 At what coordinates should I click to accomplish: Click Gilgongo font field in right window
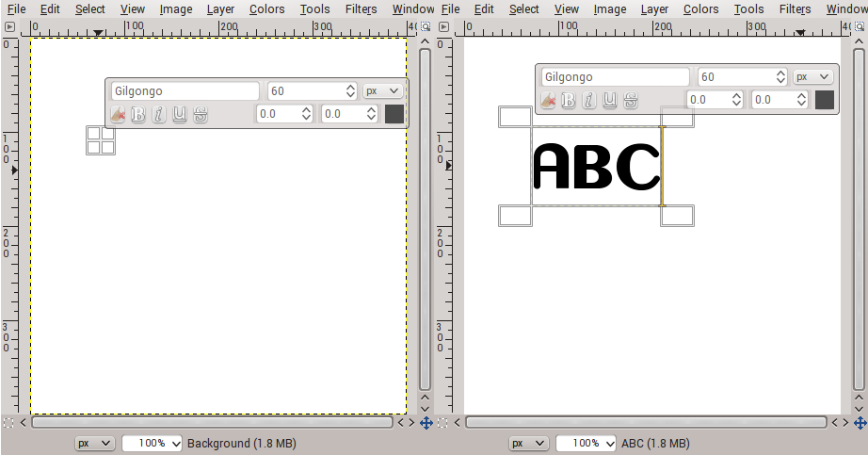point(615,76)
